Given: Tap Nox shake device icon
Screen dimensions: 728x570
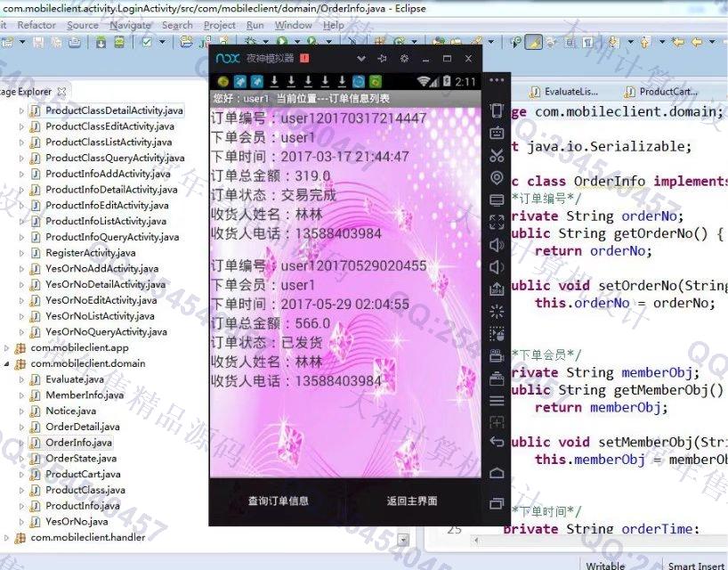Looking at the screenshot, I should pos(497,110).
